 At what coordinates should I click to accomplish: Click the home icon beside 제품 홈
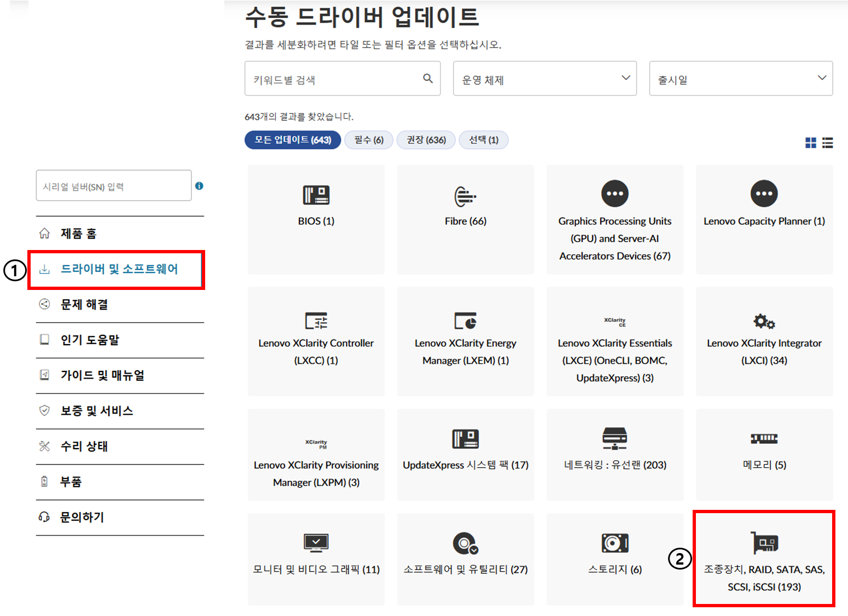[45, 233]
